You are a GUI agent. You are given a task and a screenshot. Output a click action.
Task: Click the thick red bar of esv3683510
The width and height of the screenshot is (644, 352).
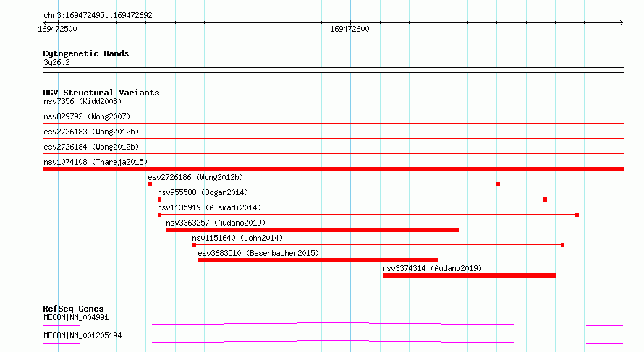318,260
